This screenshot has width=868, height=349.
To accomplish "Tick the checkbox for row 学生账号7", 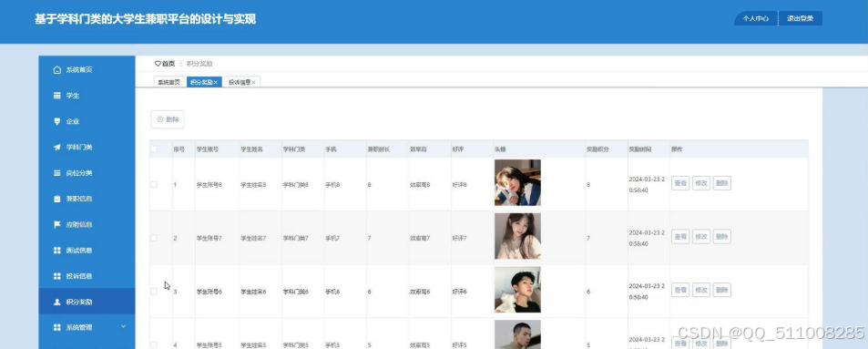I will coord(154,238).
